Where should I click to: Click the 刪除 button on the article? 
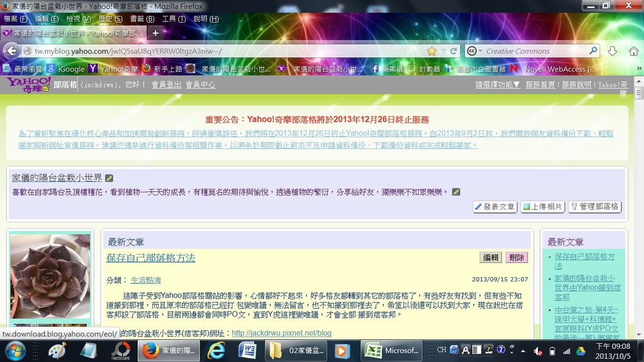tap(516, 257)
